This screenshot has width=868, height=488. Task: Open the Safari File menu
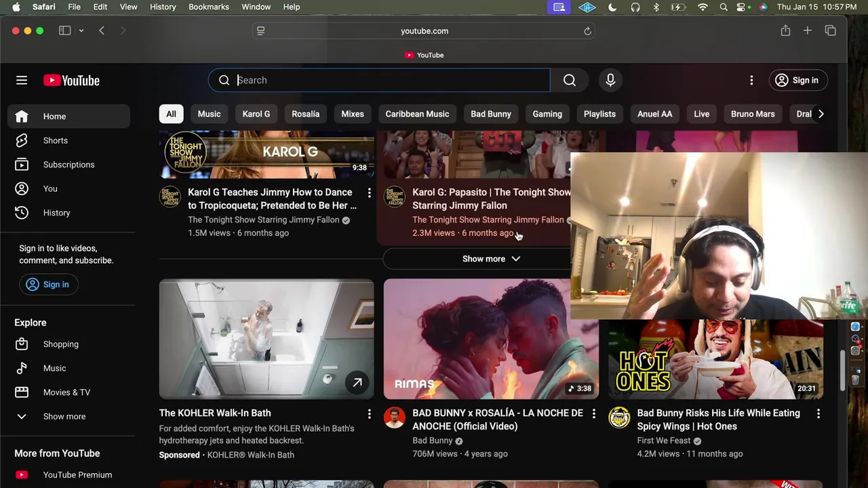pyautogui.click(x=74, y=7)
